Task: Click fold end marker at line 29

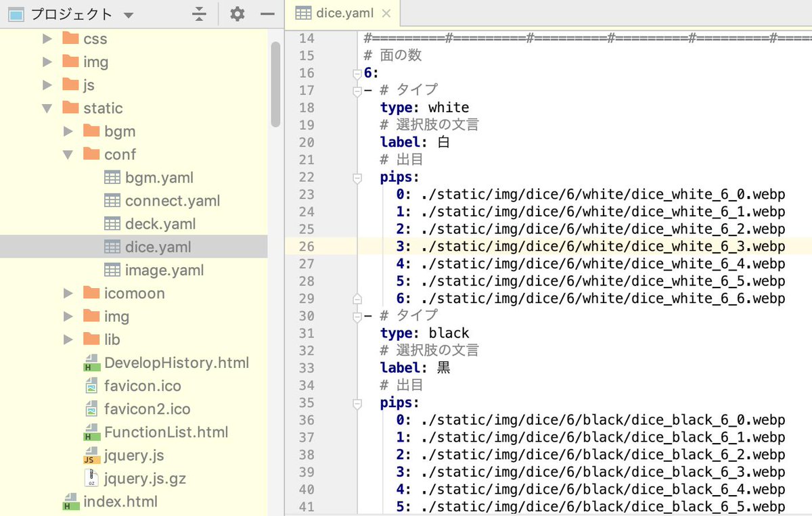Action: [357, 298]
